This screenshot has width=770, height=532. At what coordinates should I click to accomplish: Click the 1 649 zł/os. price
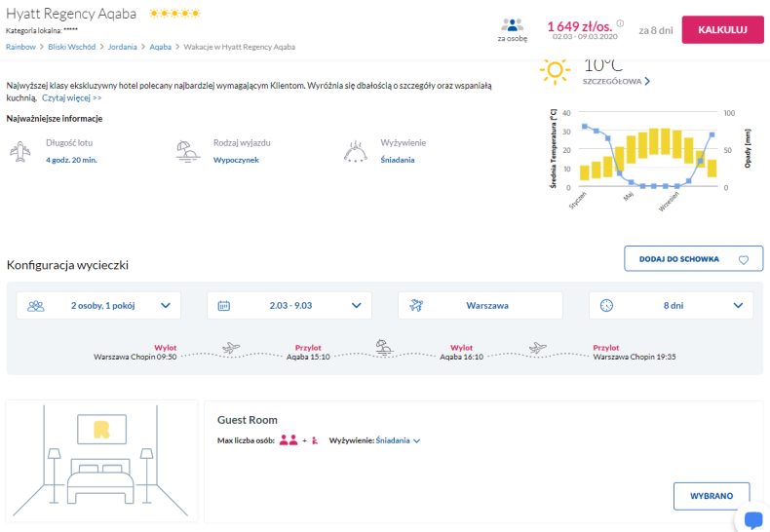point(580,26)
